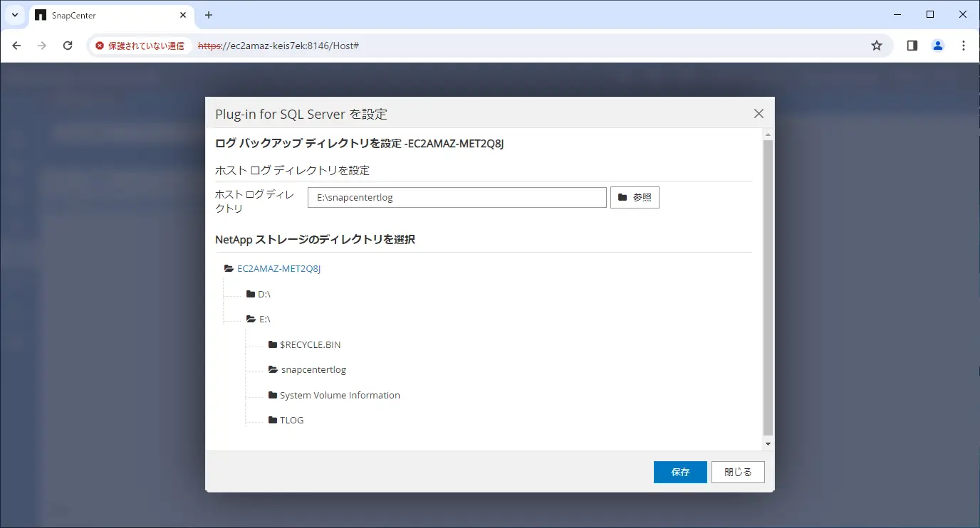Click the browser address bar URL
The height and width of the screenshot is (528, 980).
click(278, 46)
